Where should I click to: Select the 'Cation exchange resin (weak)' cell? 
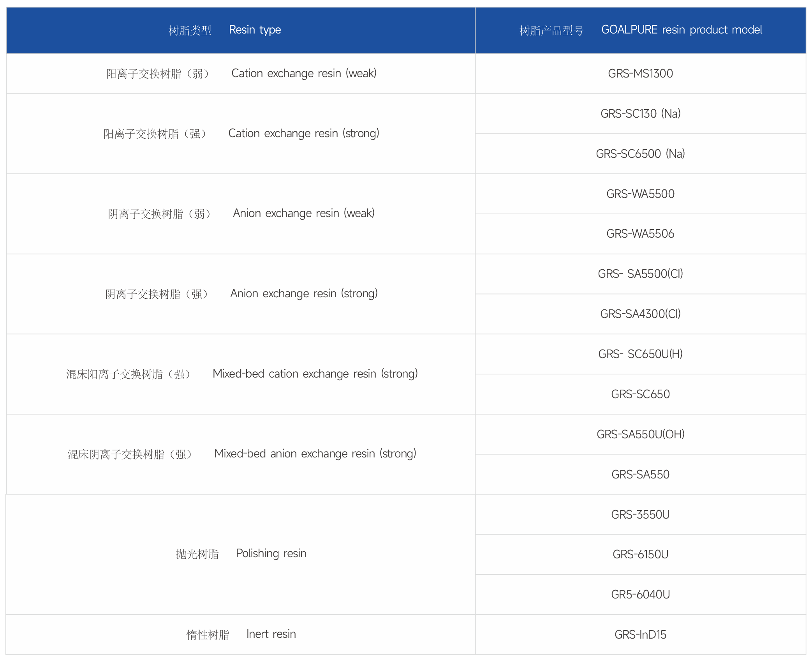pos(241,74)
